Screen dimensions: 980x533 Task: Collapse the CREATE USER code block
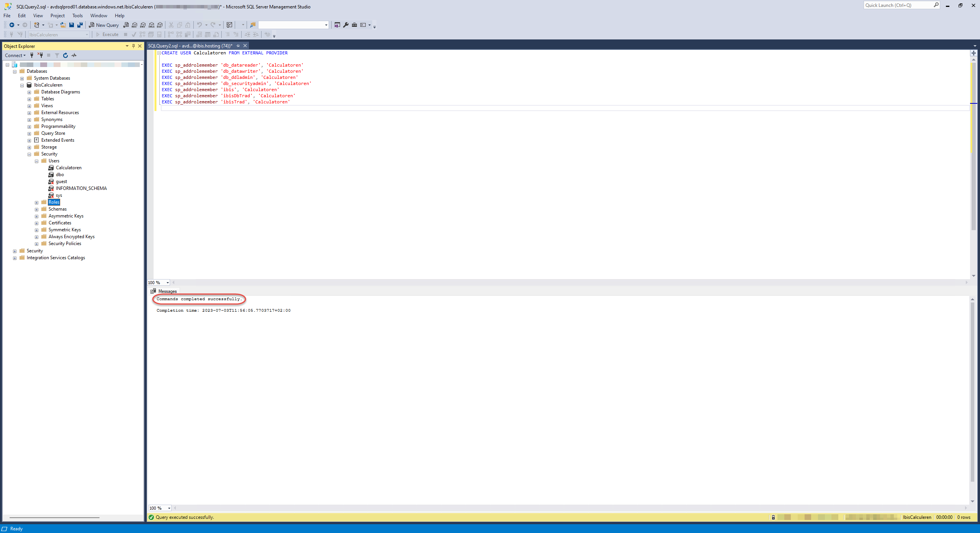[159, 53]
